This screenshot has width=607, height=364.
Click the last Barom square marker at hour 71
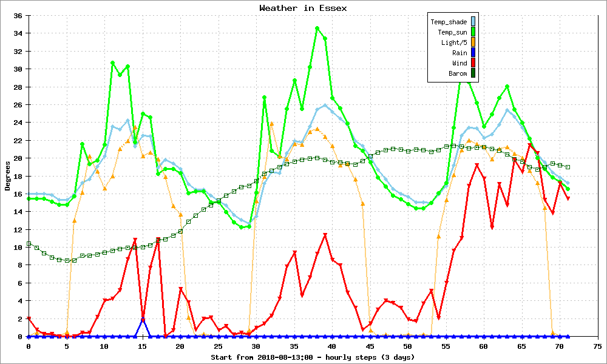(568, 167)
